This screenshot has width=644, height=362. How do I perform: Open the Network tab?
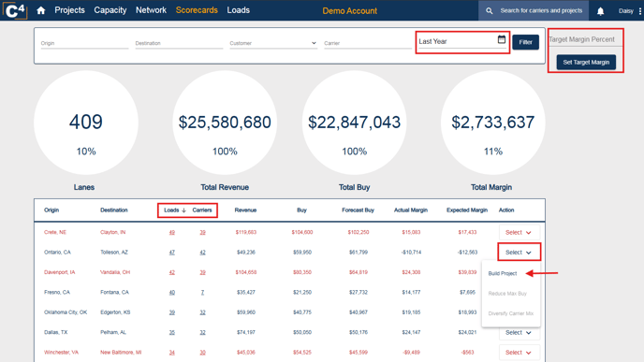click(151, 10)
